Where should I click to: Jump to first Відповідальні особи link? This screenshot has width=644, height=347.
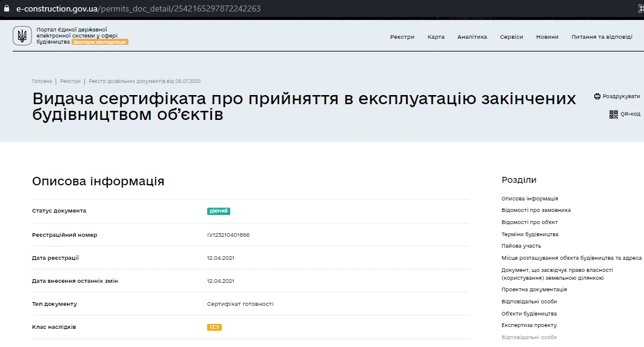click(x=529, y=302)
